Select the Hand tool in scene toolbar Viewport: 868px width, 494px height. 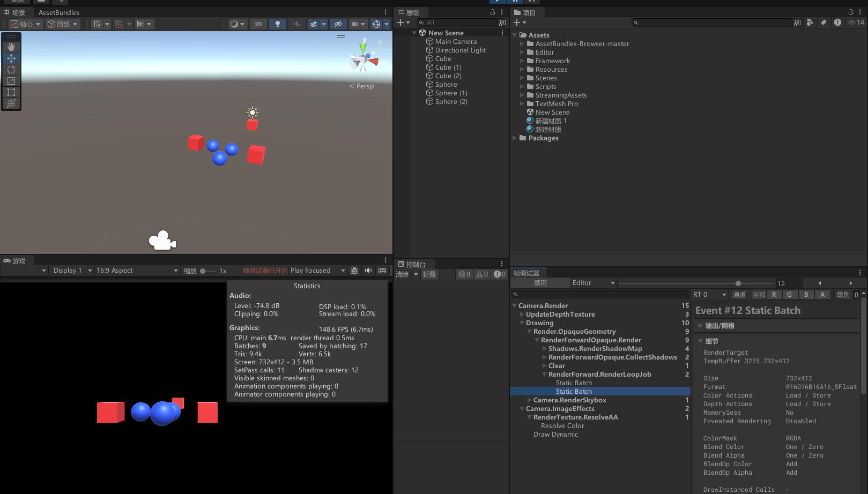(11, 47)
